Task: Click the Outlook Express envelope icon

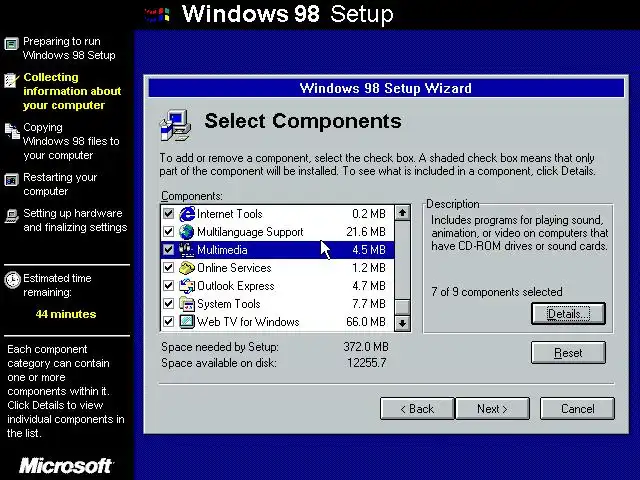Action: click(x=187, y=286)
